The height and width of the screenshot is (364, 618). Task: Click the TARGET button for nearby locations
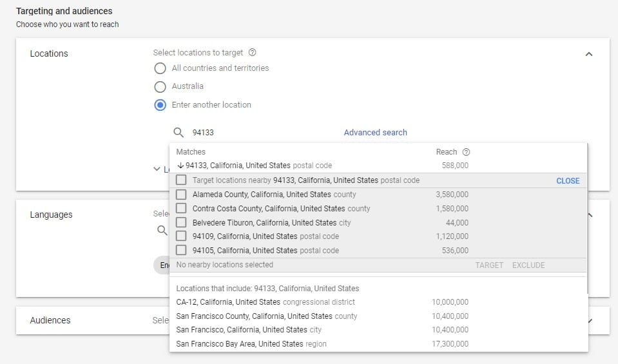pos(489,265)
